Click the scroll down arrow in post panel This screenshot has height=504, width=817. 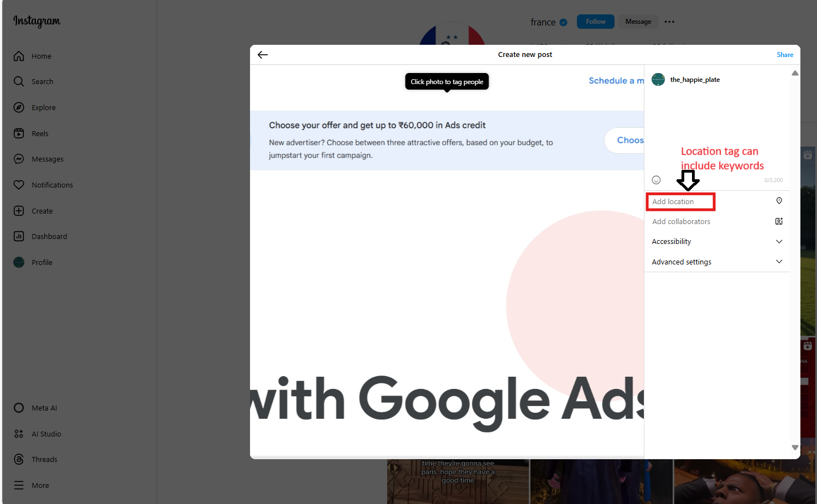click(x=795, y=448)
